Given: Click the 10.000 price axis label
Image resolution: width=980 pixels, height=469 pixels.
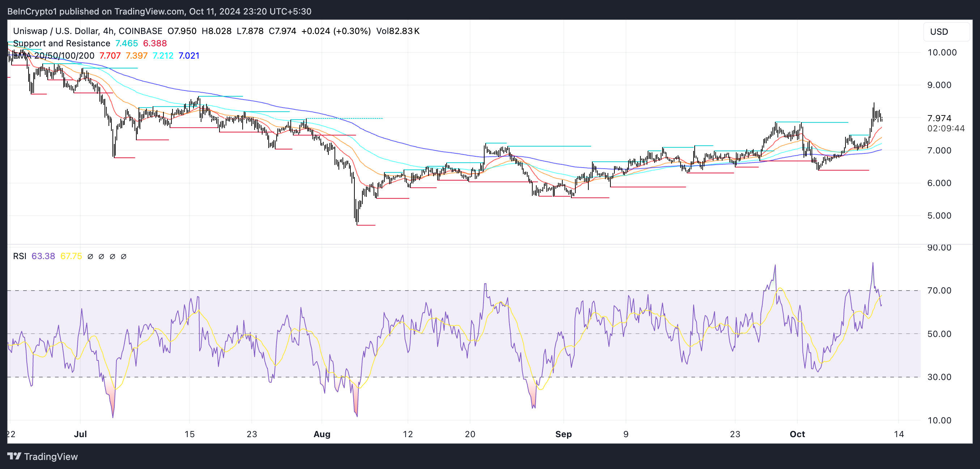Looking at the screenshot, I should (942, 52).
